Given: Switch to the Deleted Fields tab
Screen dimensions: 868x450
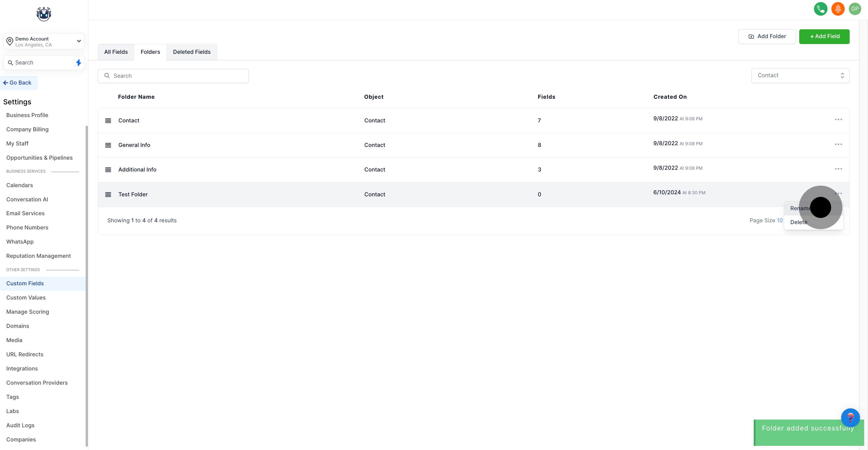Looking at the screenshot, I should pyautogui.click(x=191, y=52).
